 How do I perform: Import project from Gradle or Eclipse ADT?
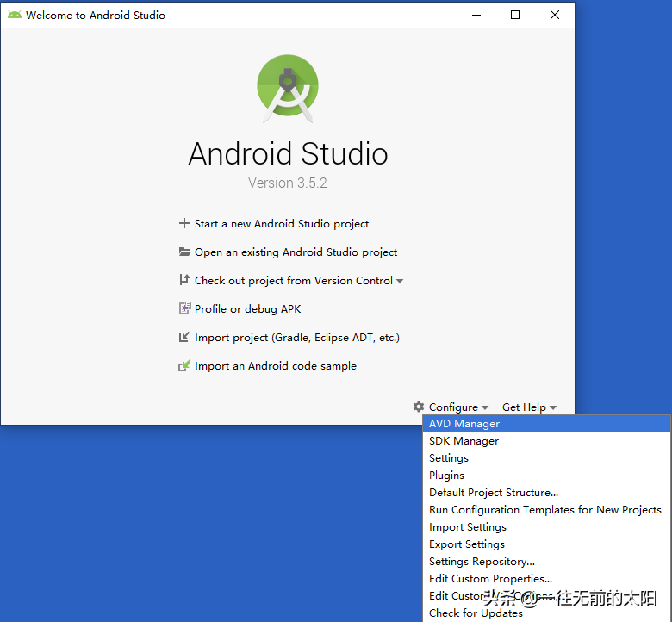[297, 338]
